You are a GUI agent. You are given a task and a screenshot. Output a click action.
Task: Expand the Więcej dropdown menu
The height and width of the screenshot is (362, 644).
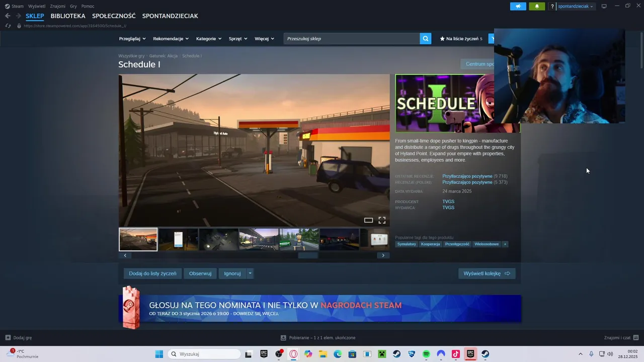pos(265,39)
